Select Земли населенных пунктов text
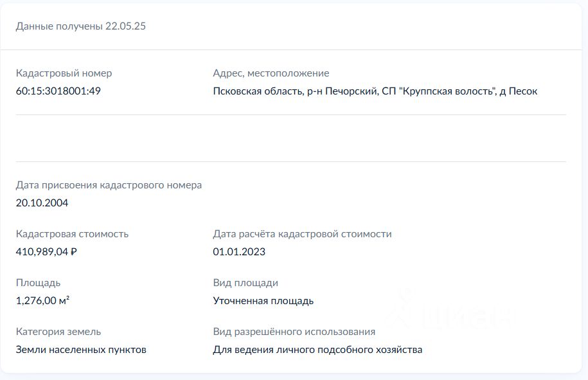Image resolution: width=588 pixels, height=380 pixels. click(81, 350)
